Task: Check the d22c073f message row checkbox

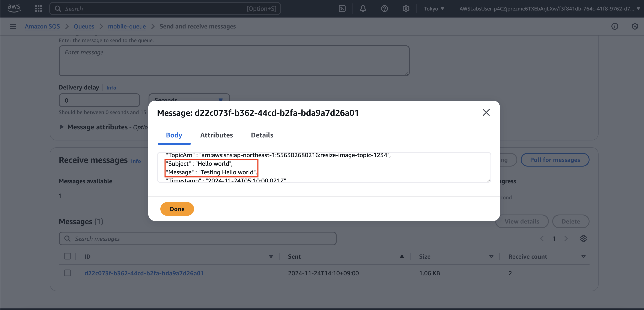Action: click(68, 273)
